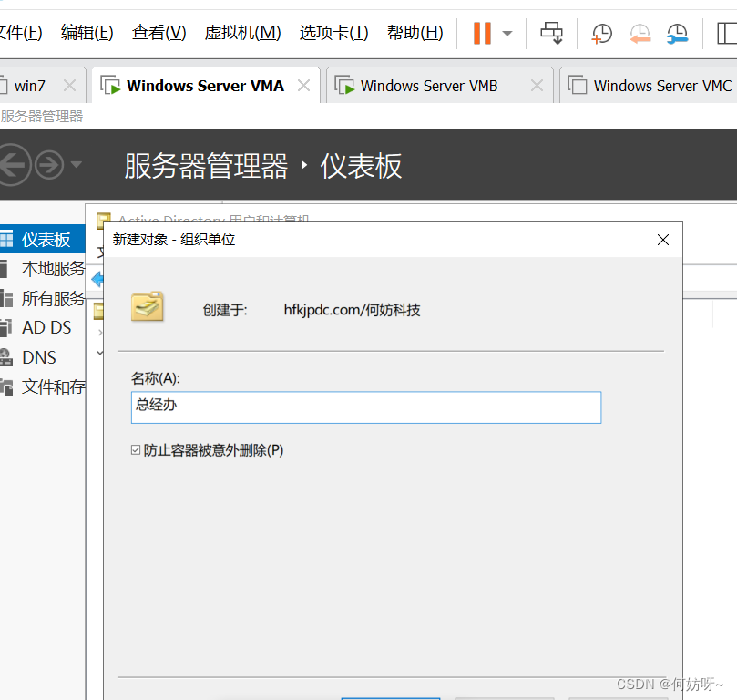Toggle 防止容器被意外删除 checkbox
The image size is (737, 700).
136,450
